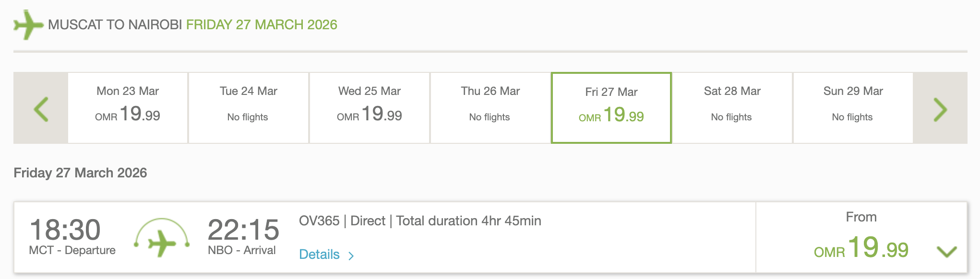Screen dimensions: 980x279
Task: Select the Mon 23 Mar date tab
Action: coord(128,107)
